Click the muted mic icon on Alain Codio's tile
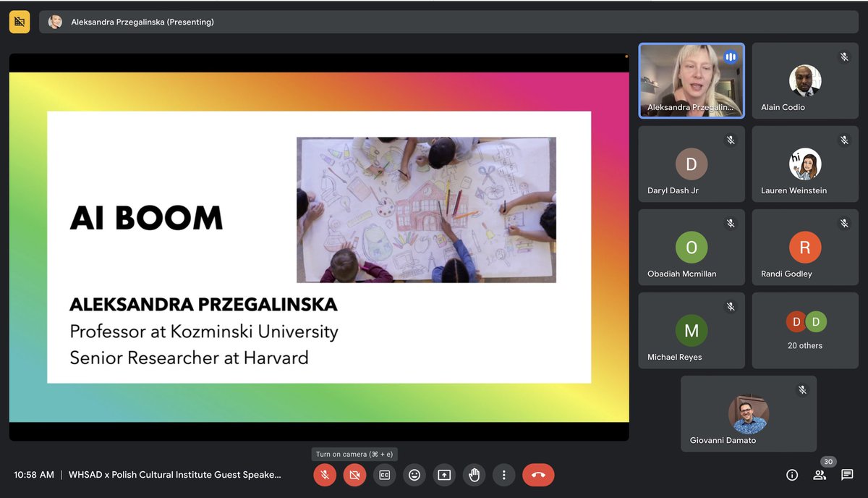This screenshot has width=868, height=498. pyautogui.click(x=844, y=56)
